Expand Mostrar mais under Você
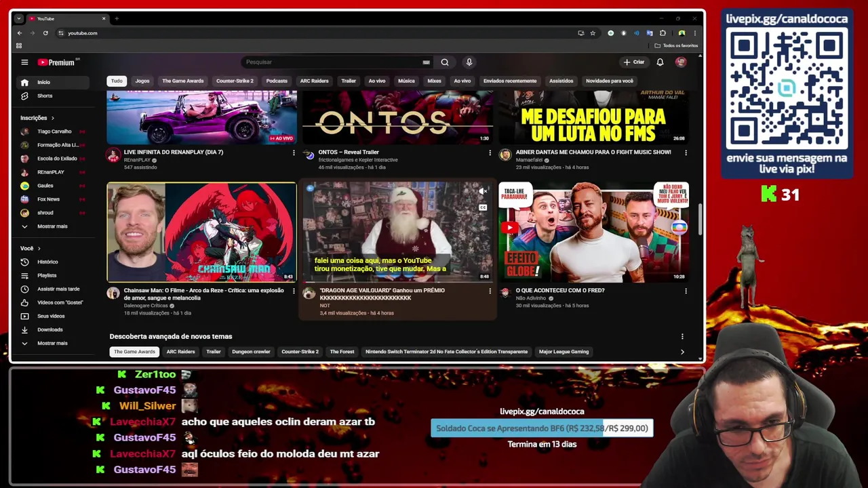This screenshot has height=488, width=868. [53, 343]
